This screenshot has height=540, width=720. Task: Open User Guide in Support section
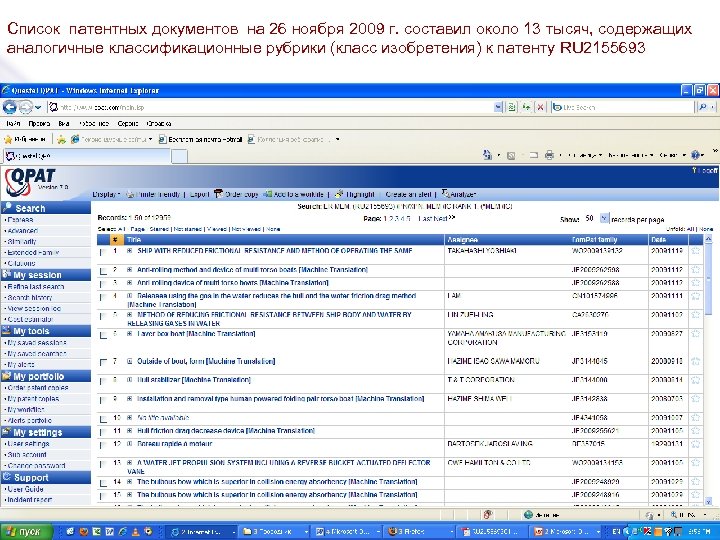[25, 489]
